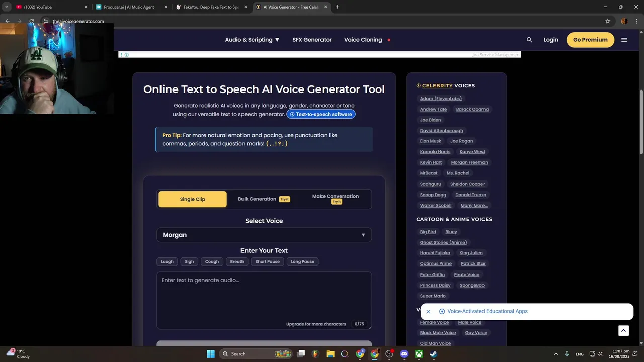Switch to the Bulk Generation tab
Image resolution: width=644 pixels, height=362 pixels.
[264, 199]
